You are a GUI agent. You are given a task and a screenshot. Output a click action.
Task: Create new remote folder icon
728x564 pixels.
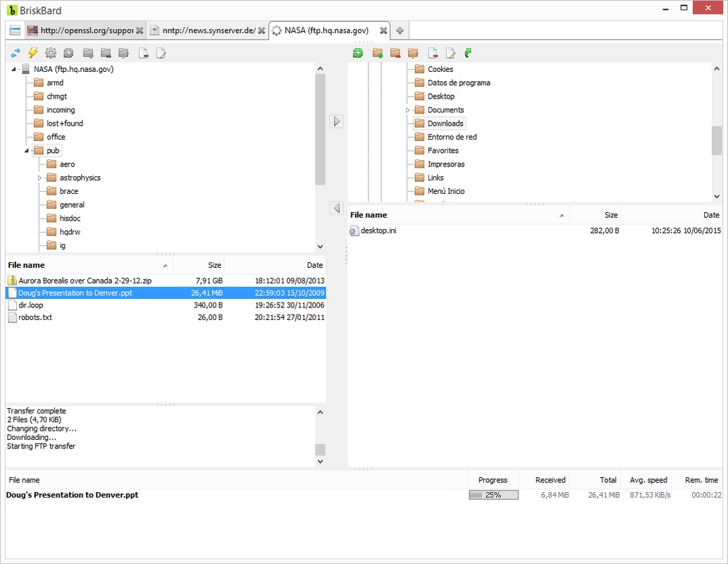tap(88, 53)
